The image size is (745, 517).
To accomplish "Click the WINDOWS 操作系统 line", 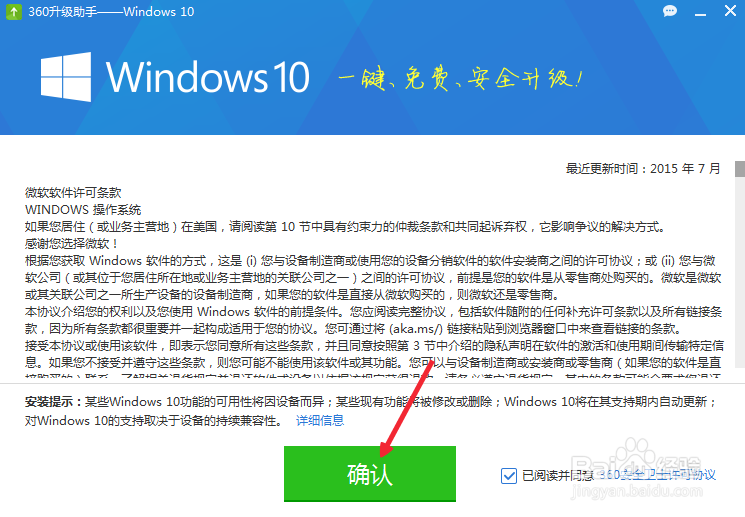I will click(83, 210).
